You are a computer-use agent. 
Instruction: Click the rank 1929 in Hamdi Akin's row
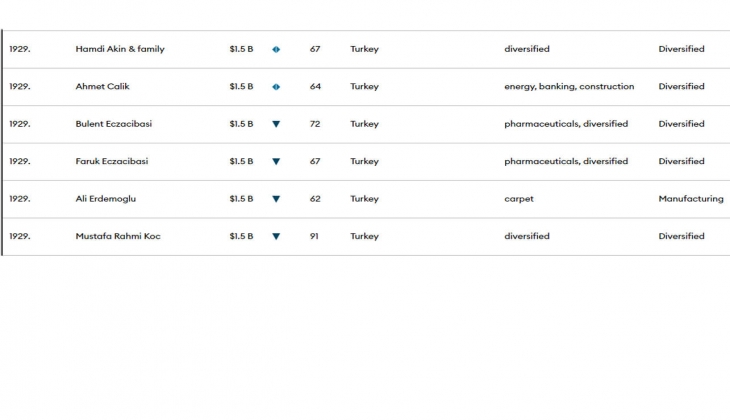(20, 49)
